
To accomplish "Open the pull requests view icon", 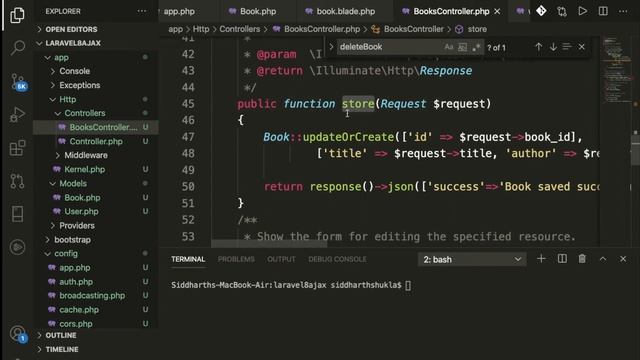I will point(17,181).
